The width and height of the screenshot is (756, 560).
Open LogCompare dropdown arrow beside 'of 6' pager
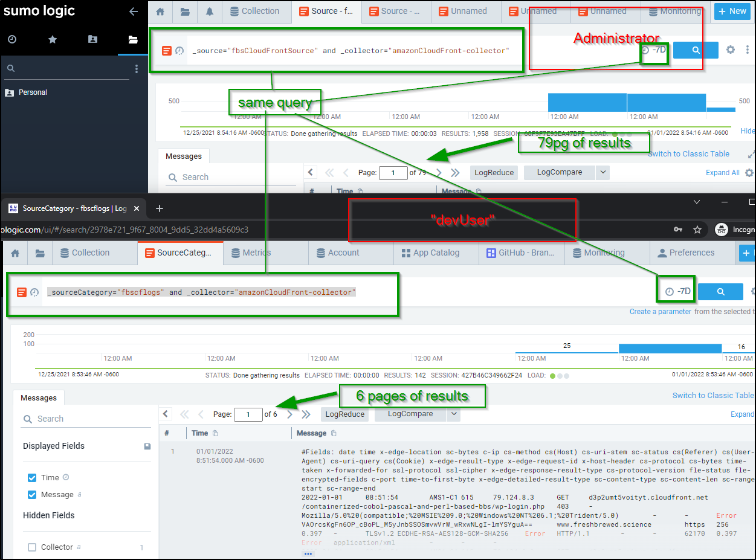click(x=453, y=414)
